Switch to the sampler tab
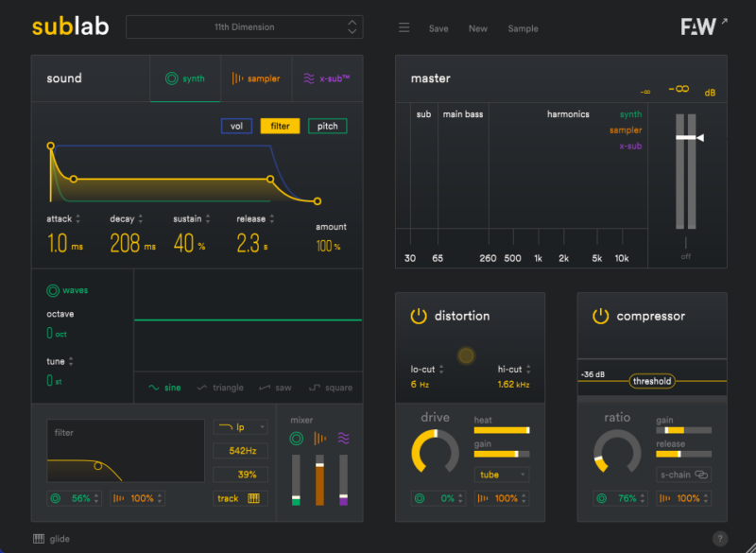756x553 pixels. coord(256,78)
